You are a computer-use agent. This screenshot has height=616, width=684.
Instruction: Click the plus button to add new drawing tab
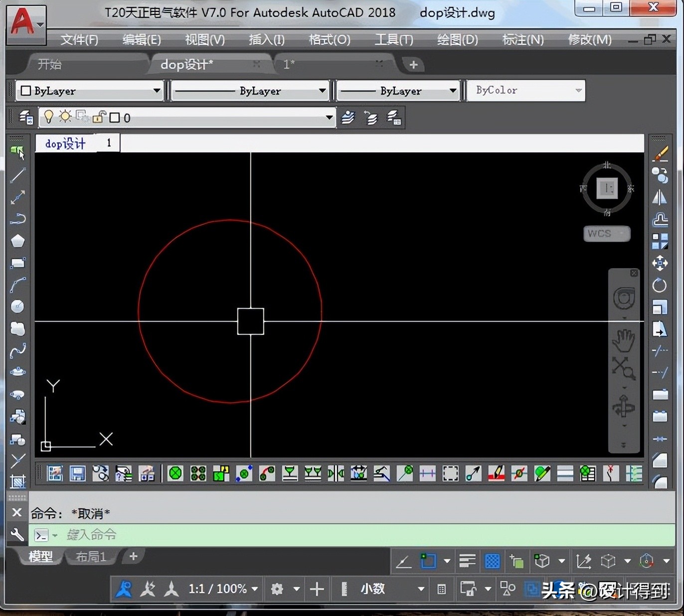(413, 64)
